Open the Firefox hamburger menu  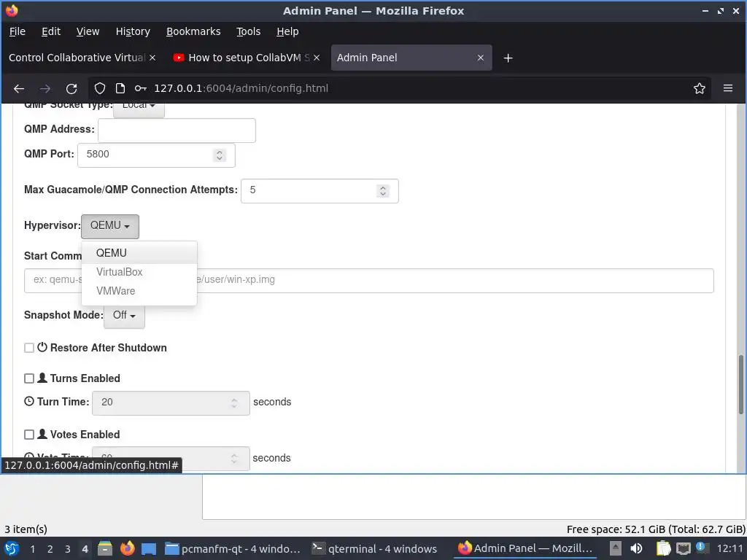(728, 88)
